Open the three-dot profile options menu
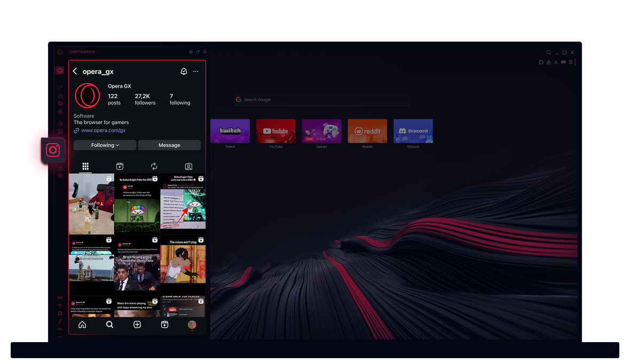The width and height of the screenshot is (630, 364). click(x=195, y=72)
